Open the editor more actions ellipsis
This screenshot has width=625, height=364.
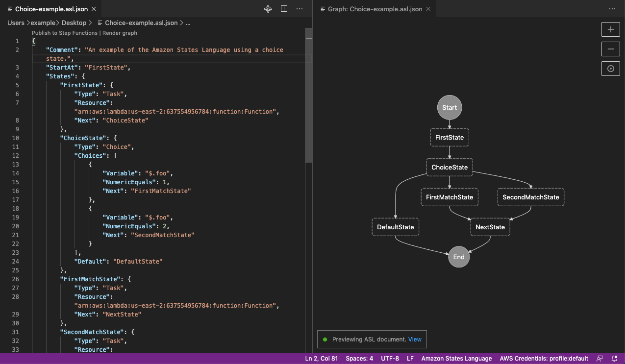(x=300, y=9)
